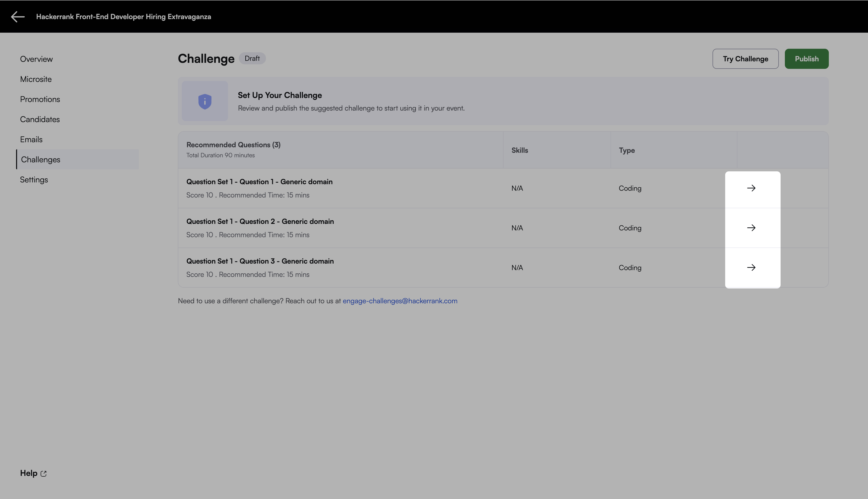The height and width of the screenshot is (499, 868).
Task: Open Question 3 arrow icon
Action: pyautogui.click(x=751, y=268)
